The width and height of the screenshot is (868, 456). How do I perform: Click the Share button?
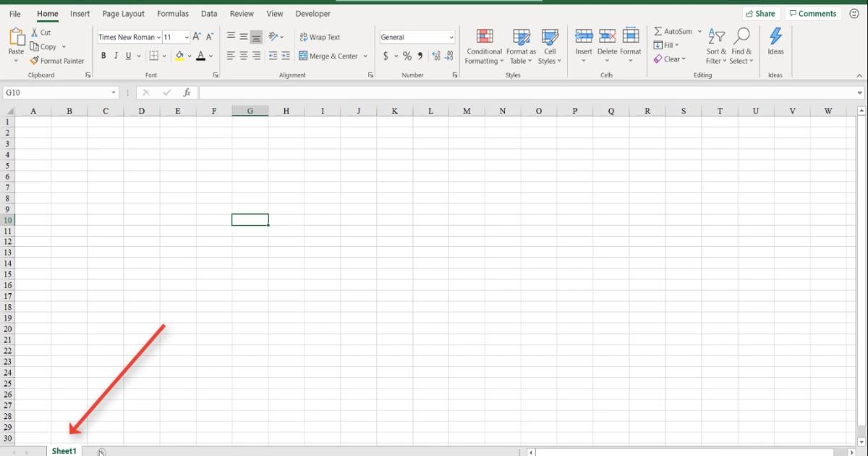coord(761,13)
